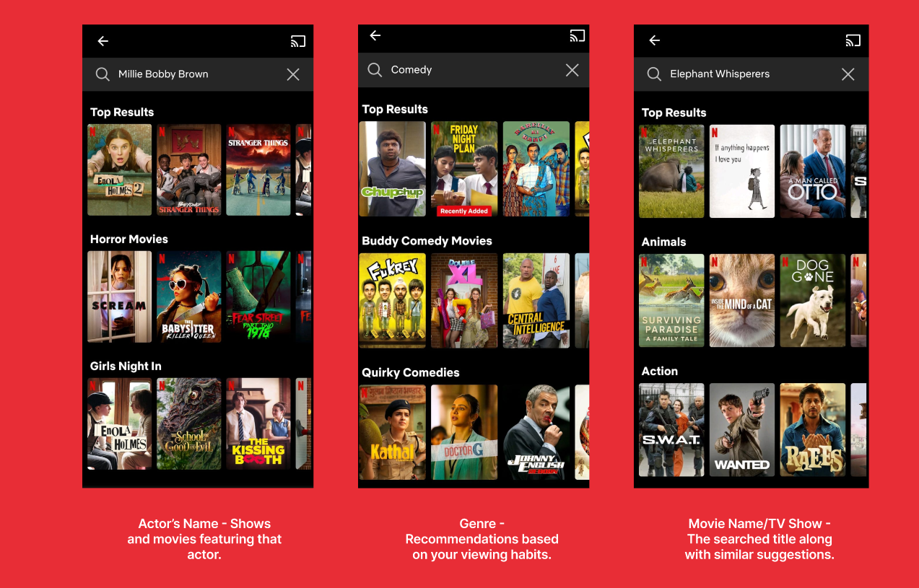Open Bareilly Ki Barfi poster
The height and width of the screenshot is (588, 919).
[536, 169]
